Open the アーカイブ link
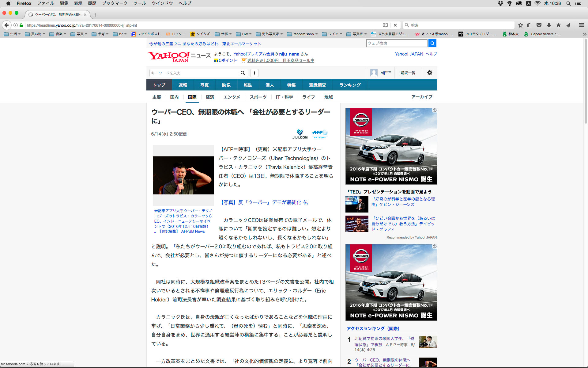 coord(422,97)
